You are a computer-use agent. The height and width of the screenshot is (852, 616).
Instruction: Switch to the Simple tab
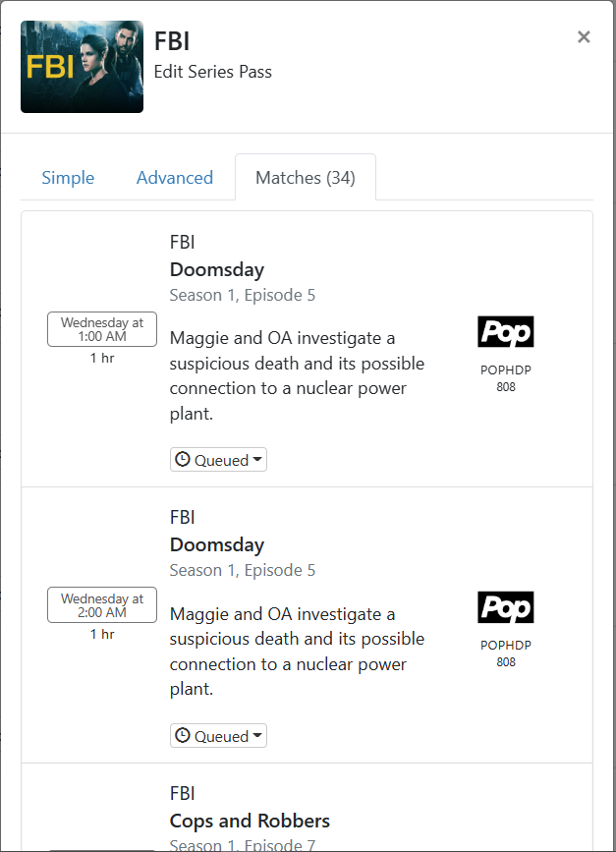(68, 178)
